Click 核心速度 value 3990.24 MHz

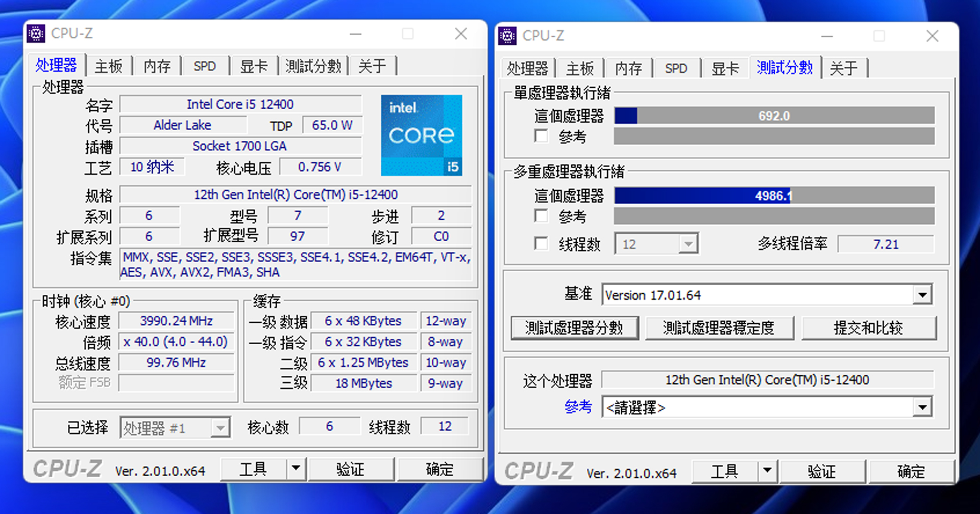click(176, 321)
